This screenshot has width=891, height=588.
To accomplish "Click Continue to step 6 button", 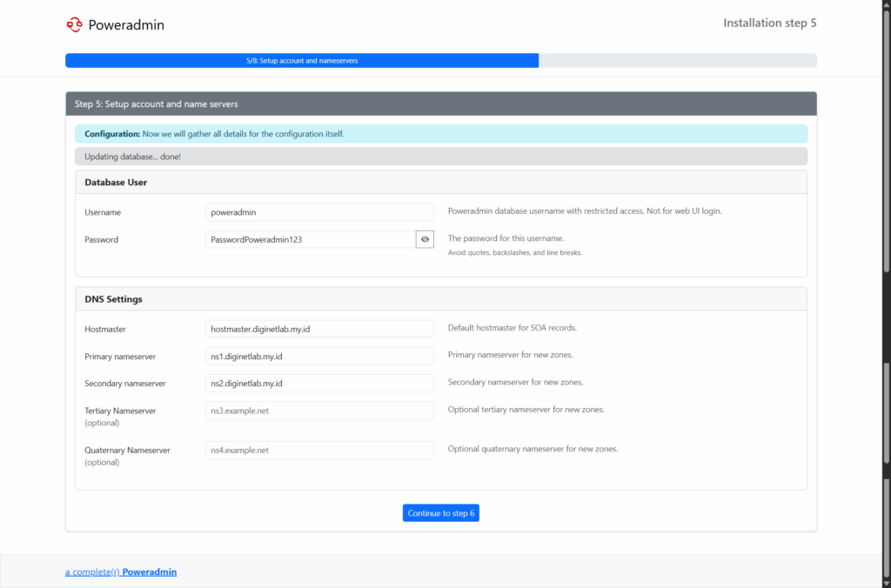I will [441, 513].
